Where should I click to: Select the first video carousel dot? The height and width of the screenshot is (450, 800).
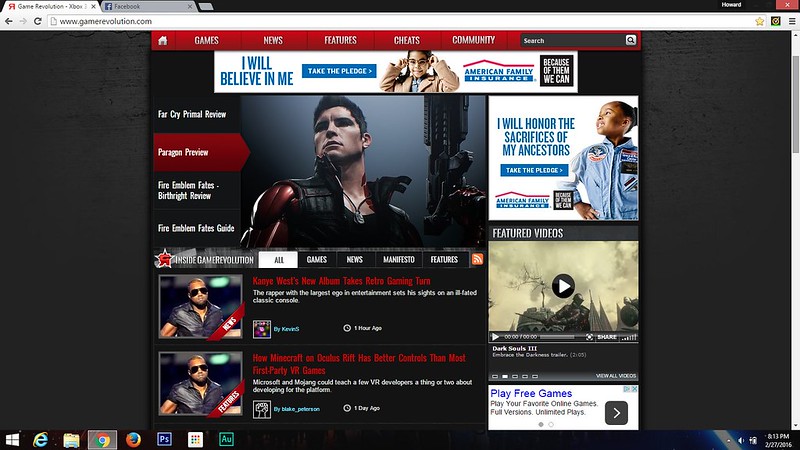(x=494, y=377)
